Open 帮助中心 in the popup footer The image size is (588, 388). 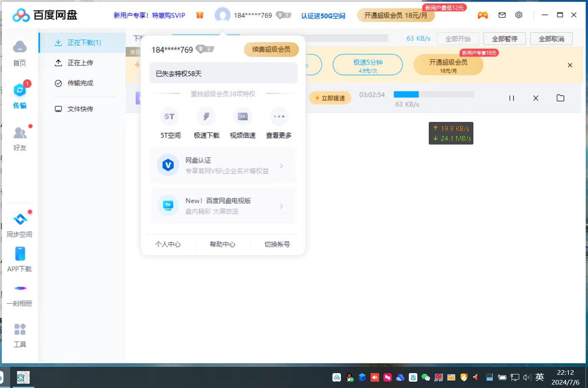pyautogui.click(x=222, y=244)
